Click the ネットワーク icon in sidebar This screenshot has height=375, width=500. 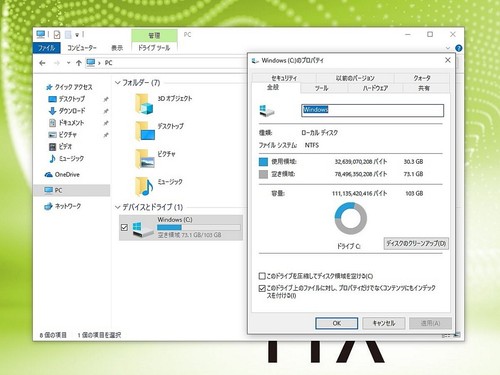pos(48,206)
